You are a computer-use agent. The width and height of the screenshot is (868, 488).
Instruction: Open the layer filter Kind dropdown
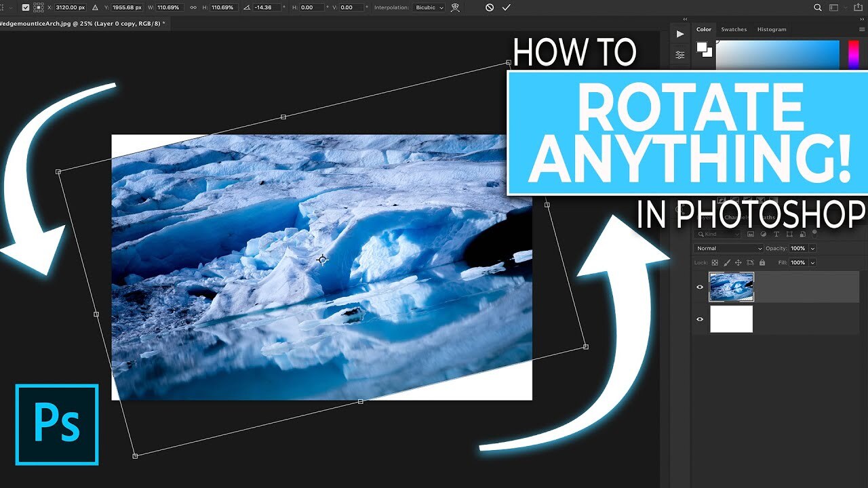point(719,234)
